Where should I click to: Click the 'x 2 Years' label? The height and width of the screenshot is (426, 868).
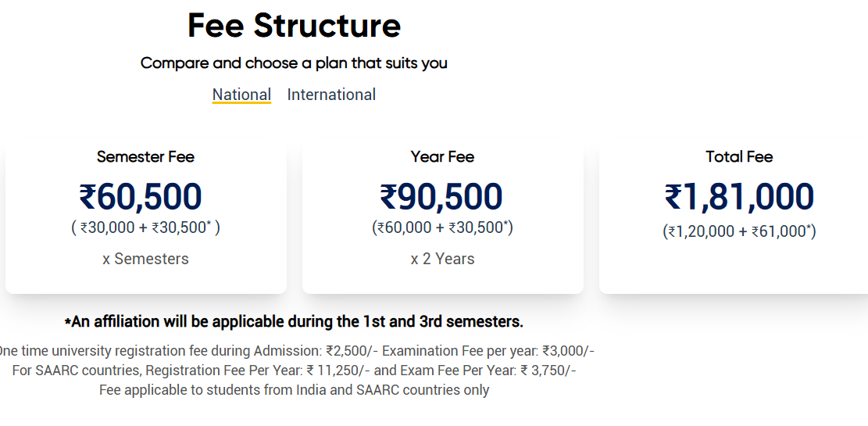click(x=442, y=259)
